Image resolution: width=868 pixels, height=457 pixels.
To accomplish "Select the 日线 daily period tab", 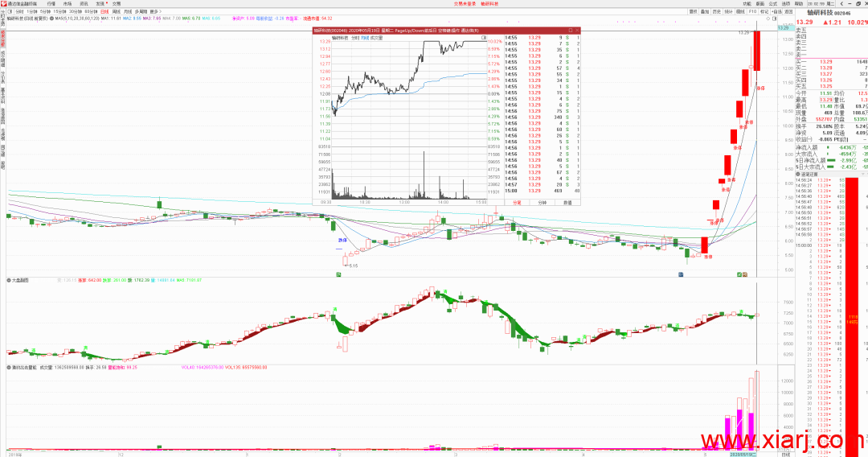I will coord(104,11).
